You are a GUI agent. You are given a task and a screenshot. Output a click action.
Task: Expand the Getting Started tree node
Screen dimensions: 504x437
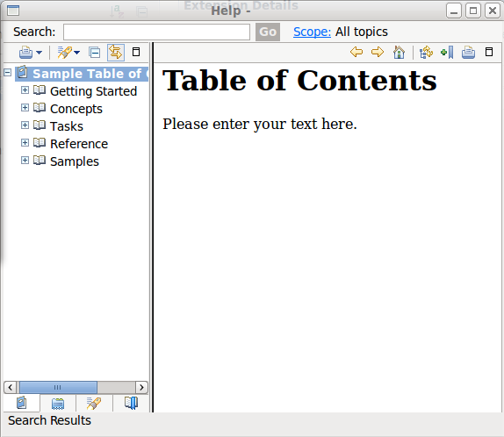tap(25, 90)
